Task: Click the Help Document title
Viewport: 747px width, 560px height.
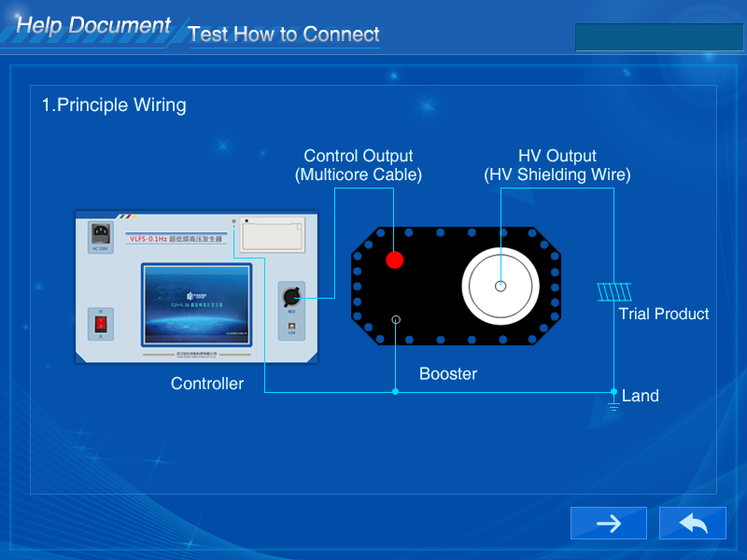Action: pyautogui.click(x=93, y=26)
